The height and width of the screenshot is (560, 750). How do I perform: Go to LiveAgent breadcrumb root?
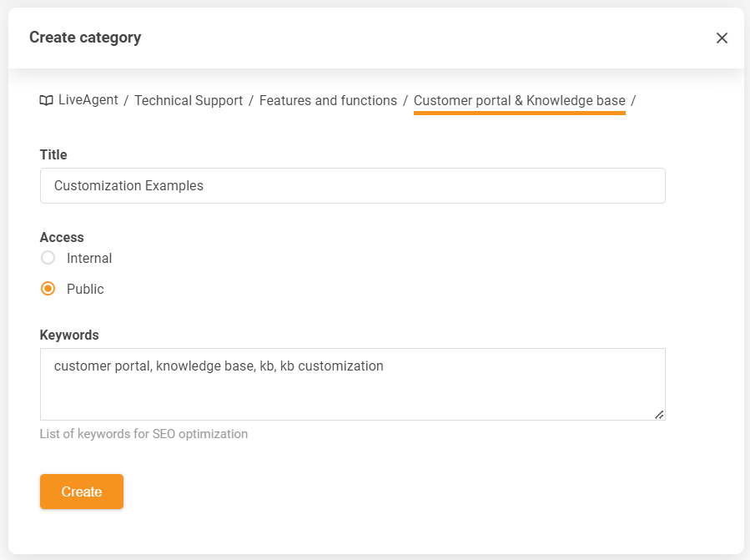(87, 101)
